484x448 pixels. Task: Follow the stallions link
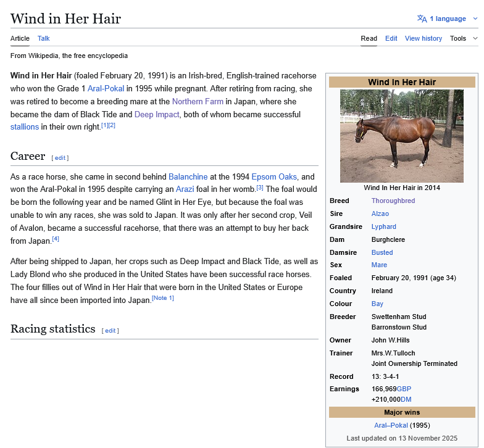[x=25, y=127]
